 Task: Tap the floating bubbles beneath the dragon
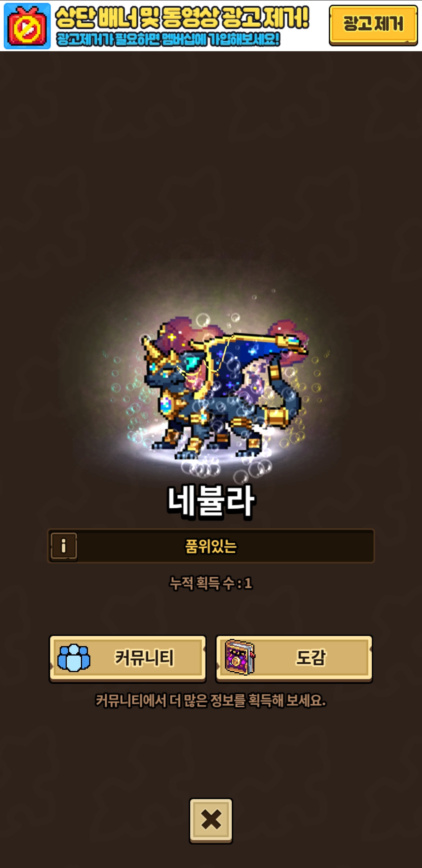tap(227, 468)
